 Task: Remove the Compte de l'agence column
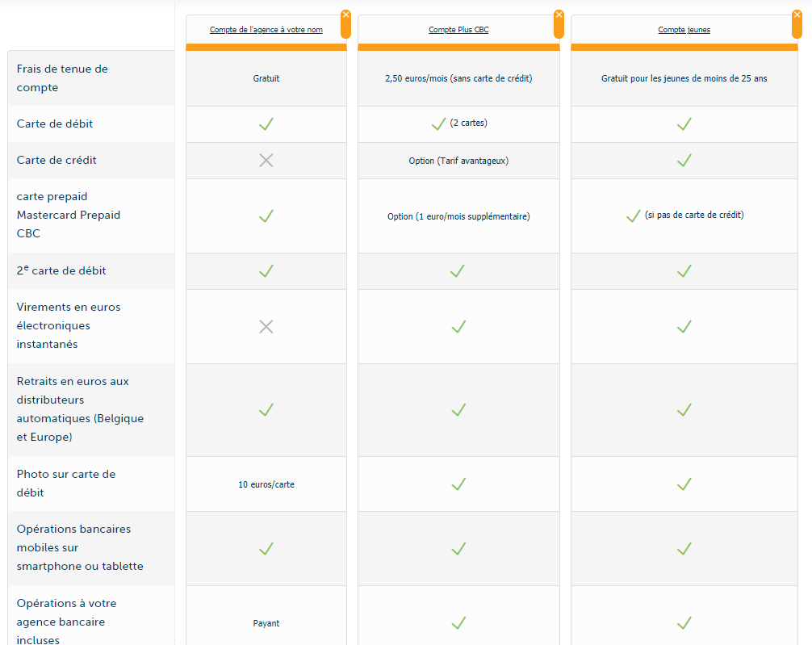tap(345, 15)
